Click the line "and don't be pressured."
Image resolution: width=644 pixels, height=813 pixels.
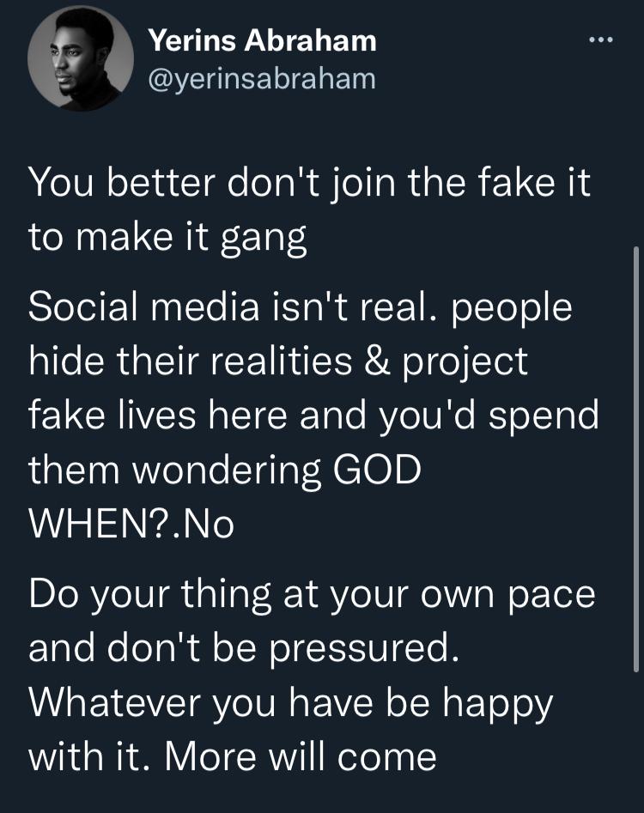tap(238, 649)
